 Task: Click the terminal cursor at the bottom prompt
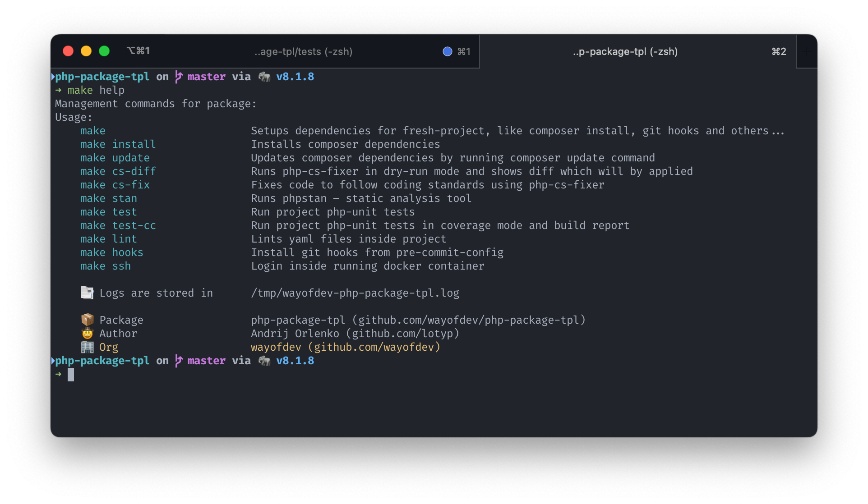(x=71, y=374)
